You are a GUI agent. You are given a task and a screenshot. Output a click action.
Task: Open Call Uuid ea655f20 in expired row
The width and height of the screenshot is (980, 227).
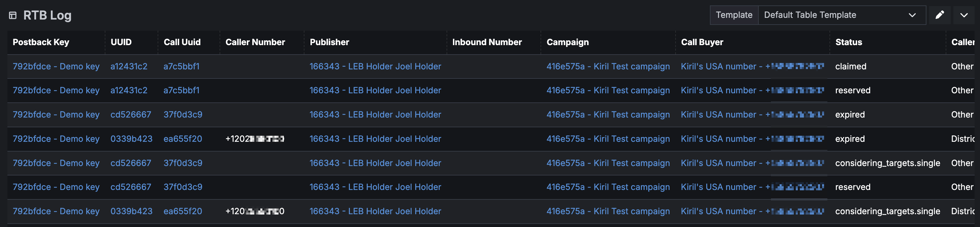coord(183,139)
